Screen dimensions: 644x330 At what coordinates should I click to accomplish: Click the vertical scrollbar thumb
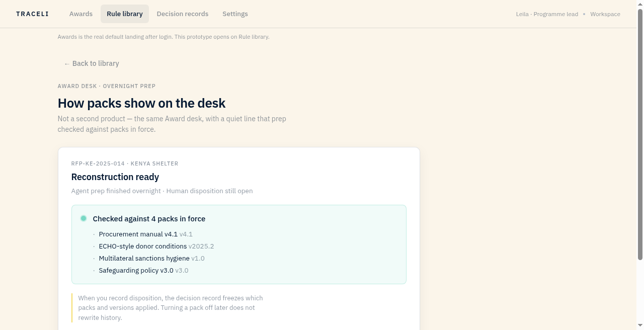coord(640,134)
